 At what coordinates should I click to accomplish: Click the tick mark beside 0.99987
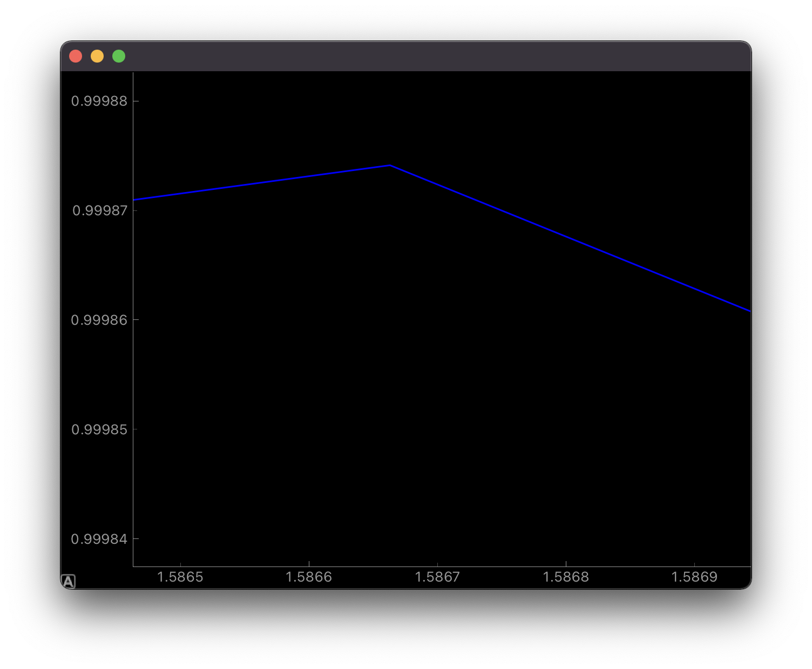(137, 210)
